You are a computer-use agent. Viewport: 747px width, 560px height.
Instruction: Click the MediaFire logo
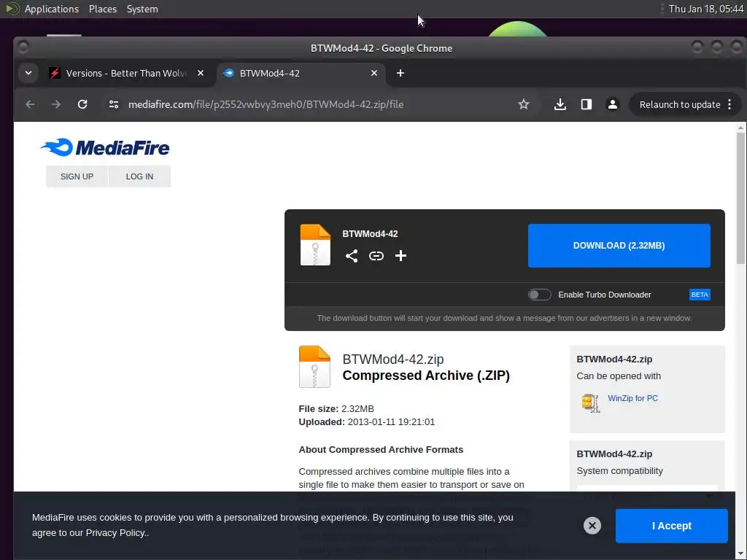pyautogui.click(x=105, y=147)
